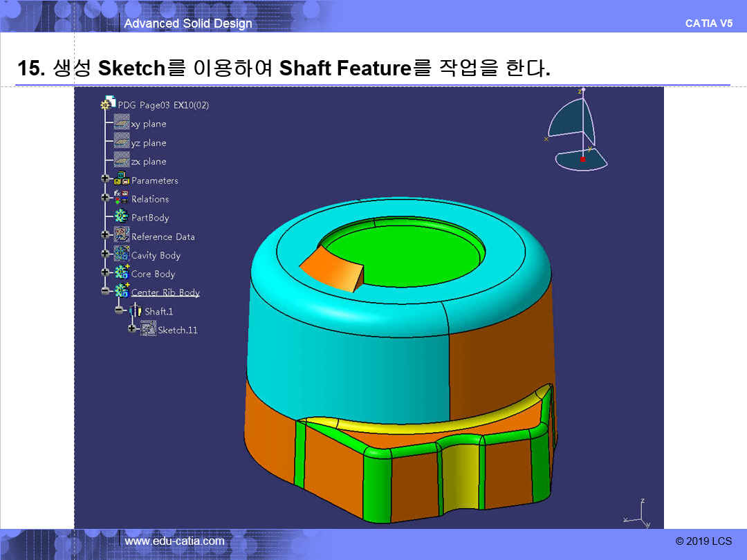Click the Cavity Body icon
Screen dimensions: 747x560
coord(122,254)
